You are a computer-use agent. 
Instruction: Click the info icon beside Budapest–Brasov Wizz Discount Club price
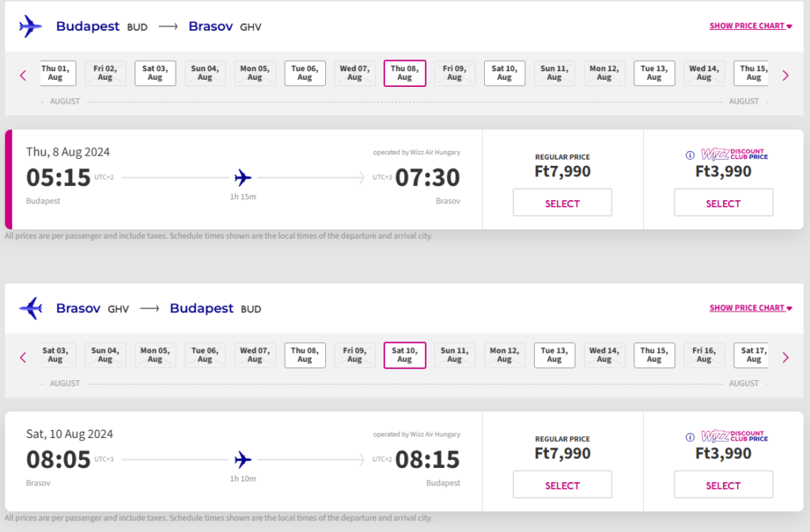point(691,155)
